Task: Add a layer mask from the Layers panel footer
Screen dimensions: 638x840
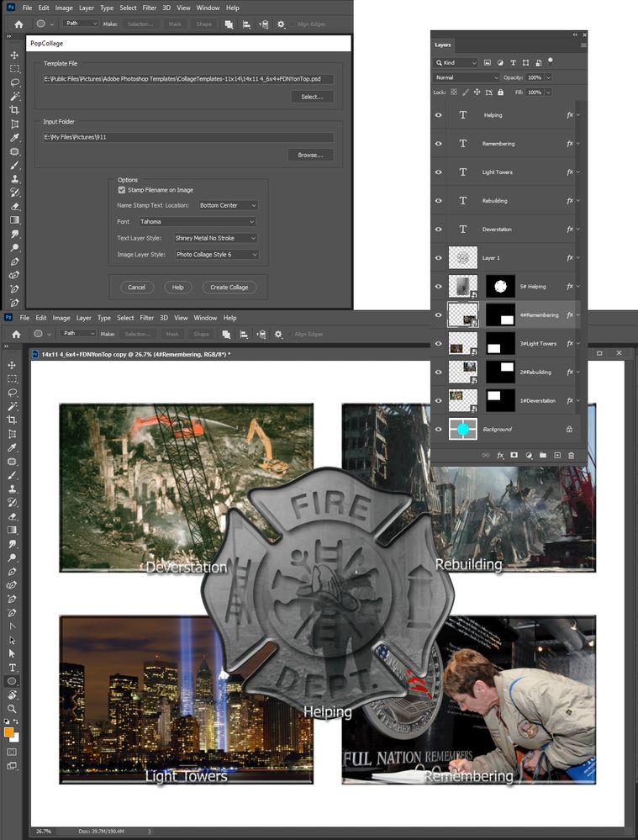Action: pos(514,456)
